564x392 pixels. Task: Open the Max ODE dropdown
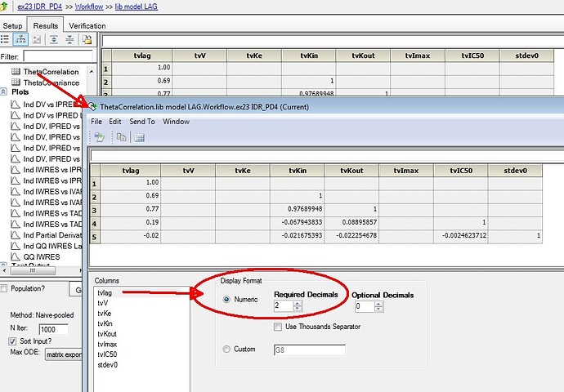(x=64, y=354)
